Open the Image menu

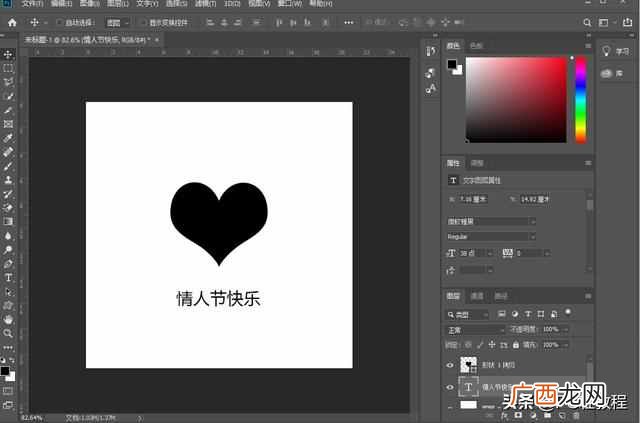(x=89, y=3)
